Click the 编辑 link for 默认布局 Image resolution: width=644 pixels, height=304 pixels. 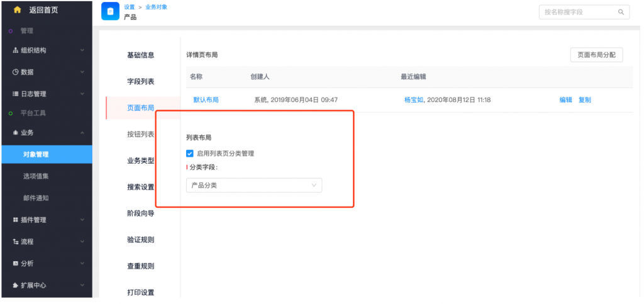[565, 100]
